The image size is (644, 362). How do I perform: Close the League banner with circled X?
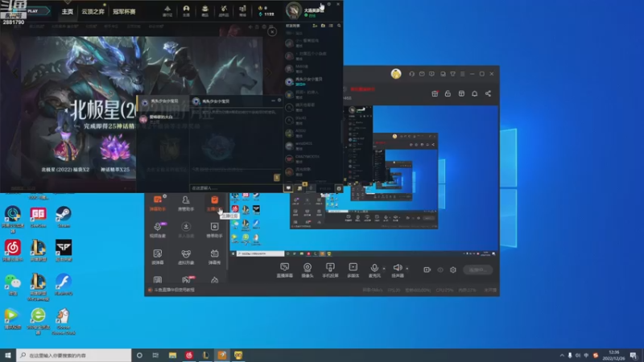coord(272,32)
